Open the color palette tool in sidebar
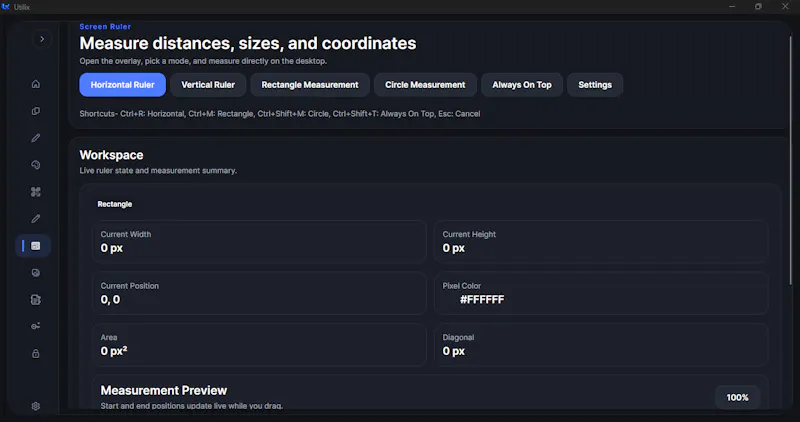 tap(36, 165)
